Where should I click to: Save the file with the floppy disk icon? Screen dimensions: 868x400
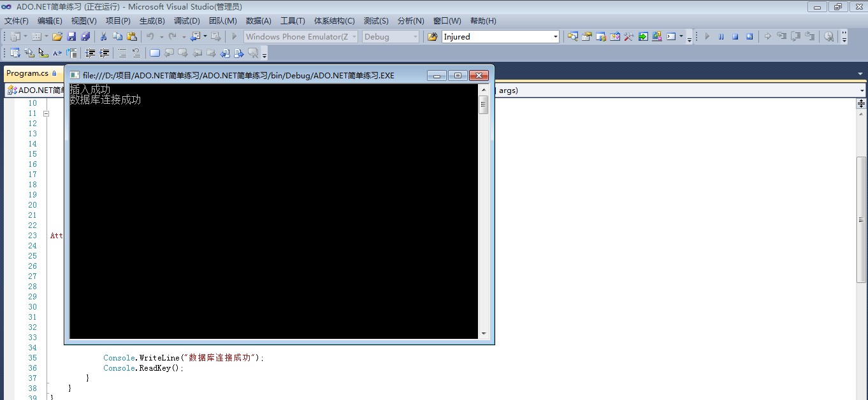point(71,37)
